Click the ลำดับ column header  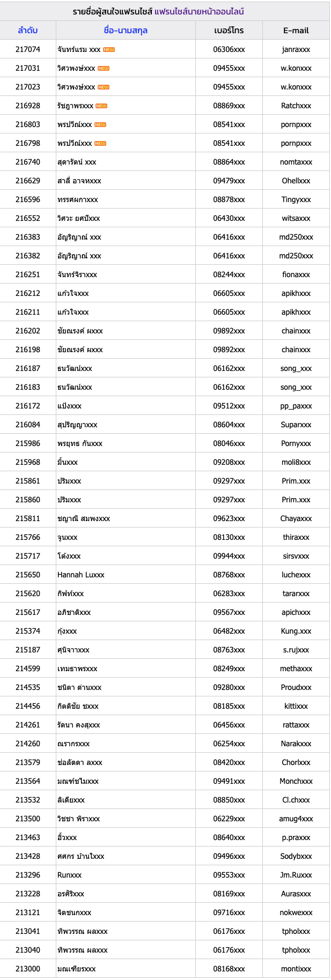28,31
